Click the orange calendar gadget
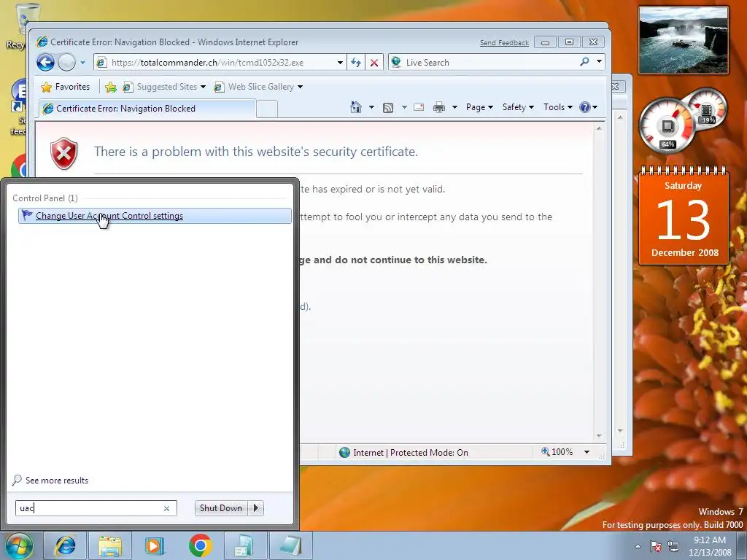 click(684, 216)
